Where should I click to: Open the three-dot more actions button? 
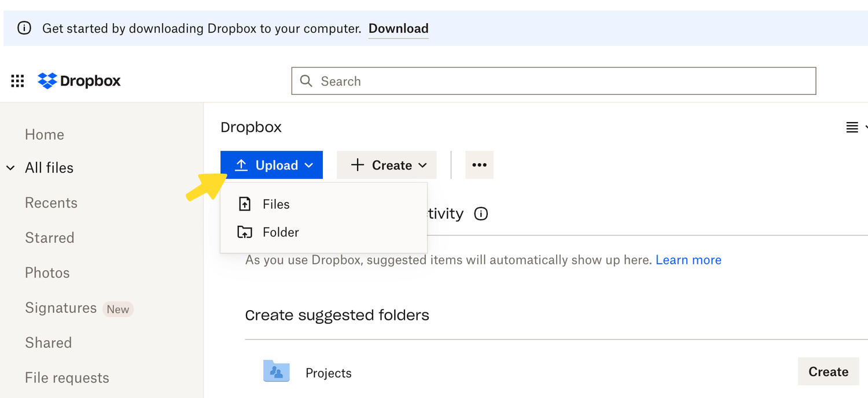point(479,165)
